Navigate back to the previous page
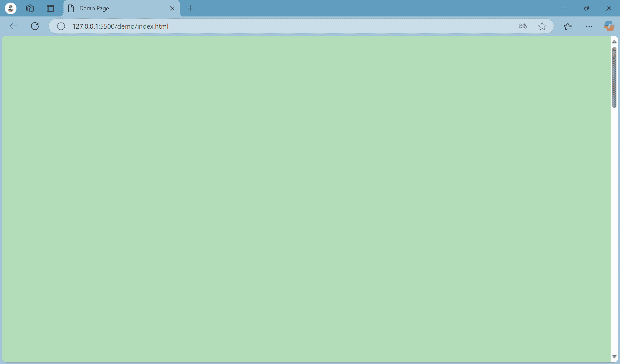This screenshot has width=620, height=364. [x=13, y=26]
